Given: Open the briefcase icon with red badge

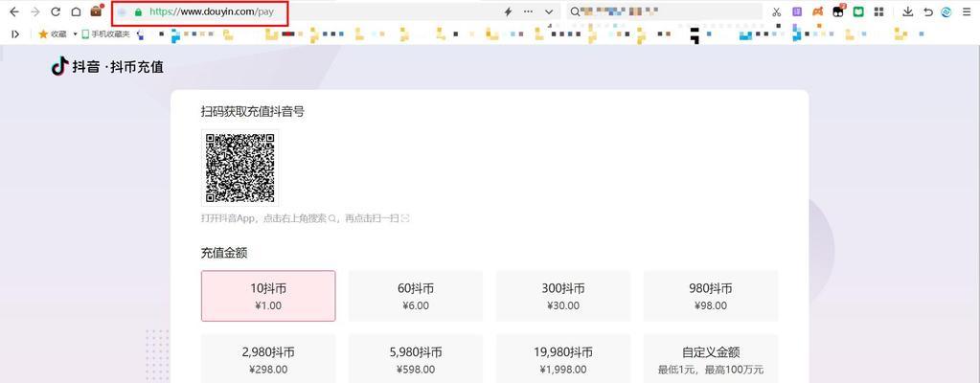Looking at the screenshot, I should click(96, 11).
